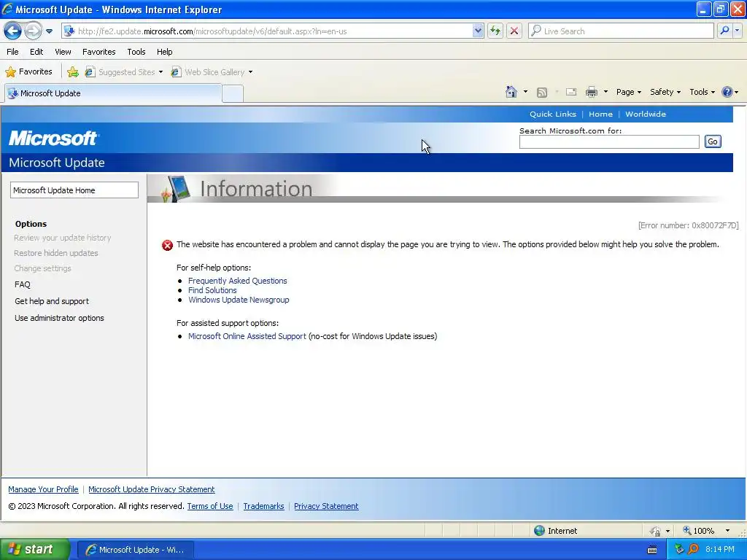The image size is (747, 560).
Task: Open Suggested Sites dropdown
Action: (124, 72)
